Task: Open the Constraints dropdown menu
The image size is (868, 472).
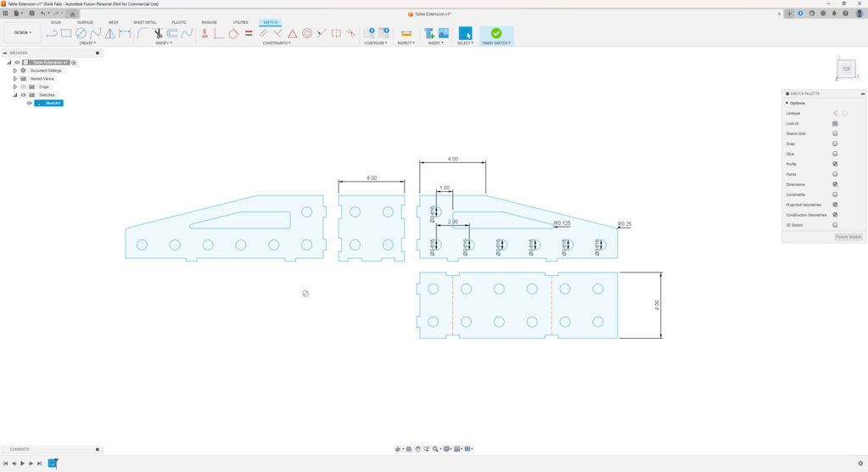Action: [277, 43]
